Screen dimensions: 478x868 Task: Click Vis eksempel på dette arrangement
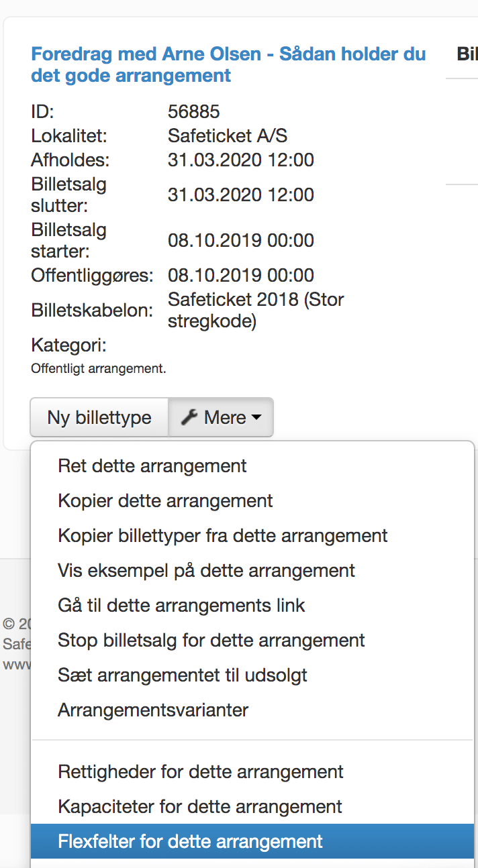[x=206, y=570]
